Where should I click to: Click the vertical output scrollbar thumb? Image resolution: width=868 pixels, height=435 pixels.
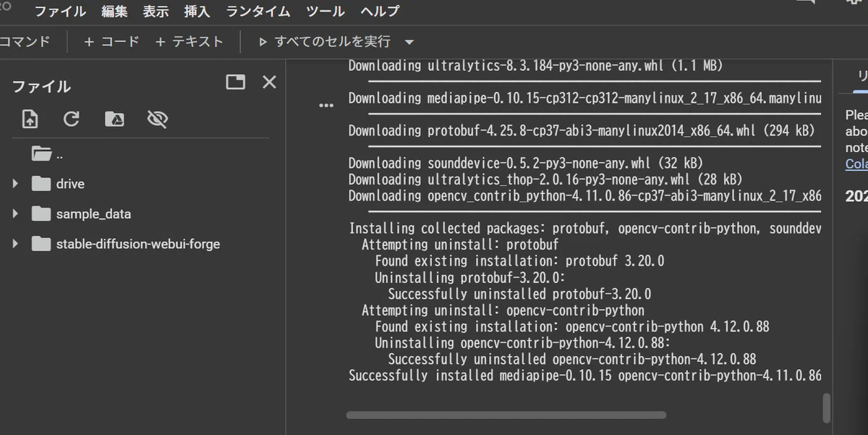coord(827,407)
